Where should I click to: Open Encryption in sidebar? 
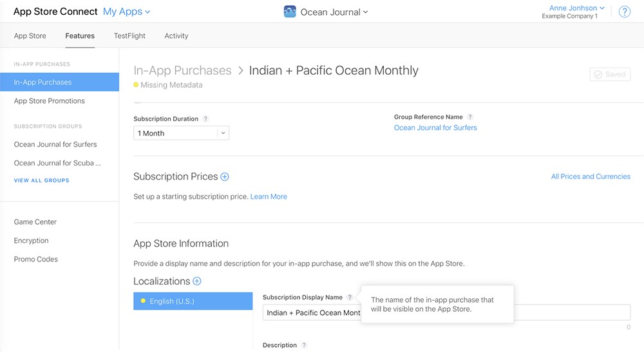pyautogui.click(x=31, y=241)
